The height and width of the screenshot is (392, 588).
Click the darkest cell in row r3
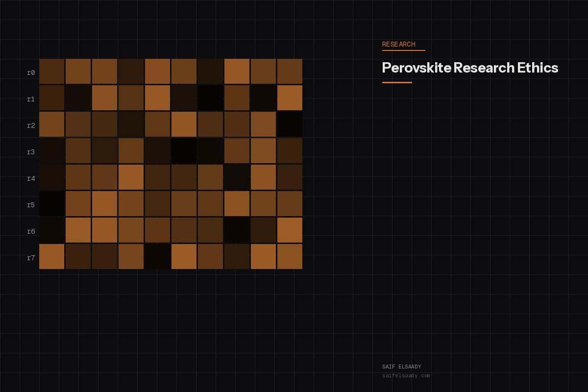[x=184, y=151]
